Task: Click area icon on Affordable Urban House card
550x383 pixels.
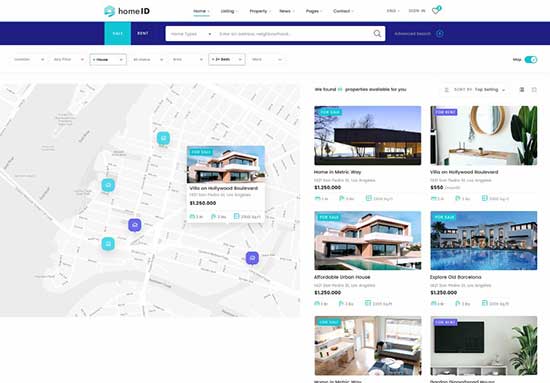Action: click(x=368, y=303)
